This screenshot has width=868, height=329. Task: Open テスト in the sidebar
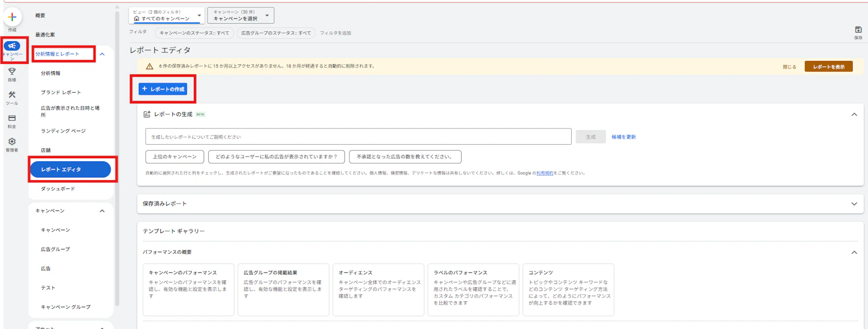click(x=48, y=288)
